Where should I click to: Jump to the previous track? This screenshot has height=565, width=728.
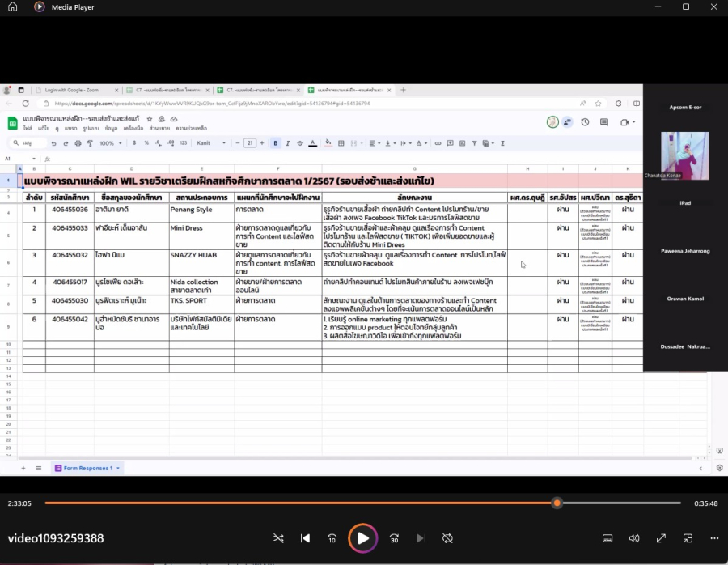[305, 538]
